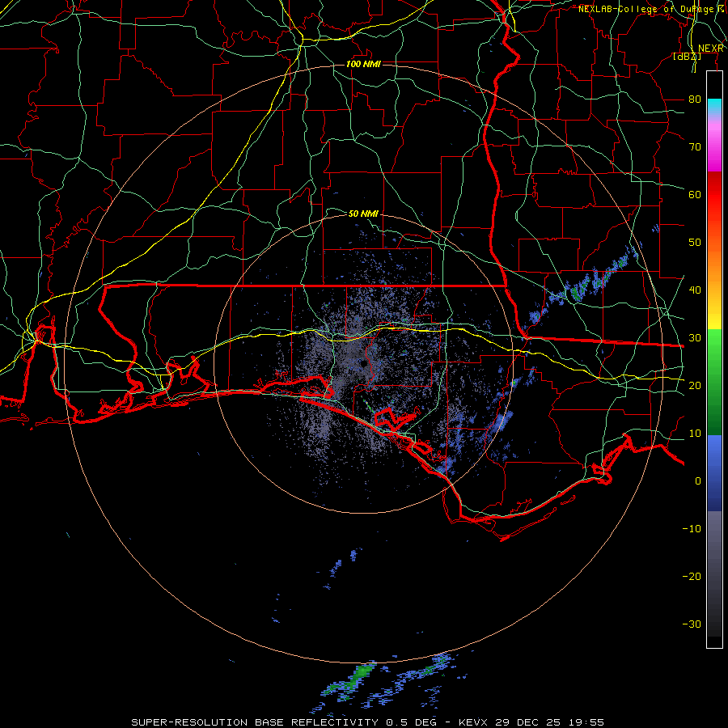Click the 0 value on the dBZ scale
728x728 pixels.
698,481
